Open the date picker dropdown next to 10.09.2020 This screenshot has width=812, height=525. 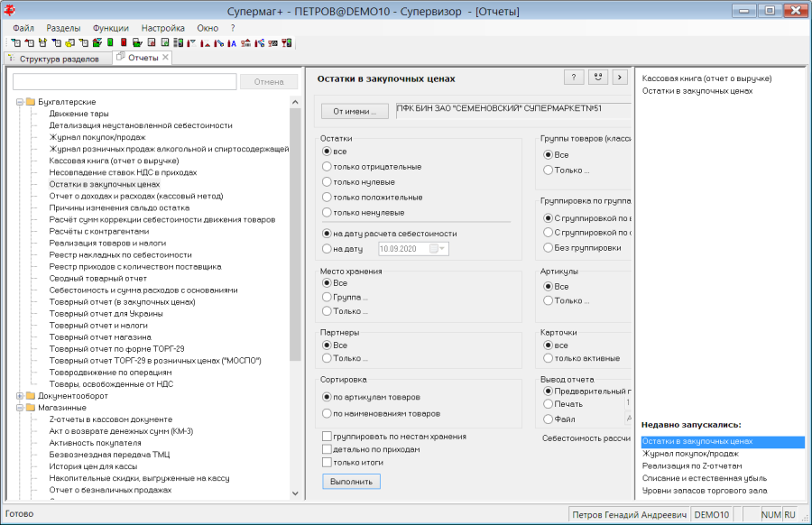[440, 249]
